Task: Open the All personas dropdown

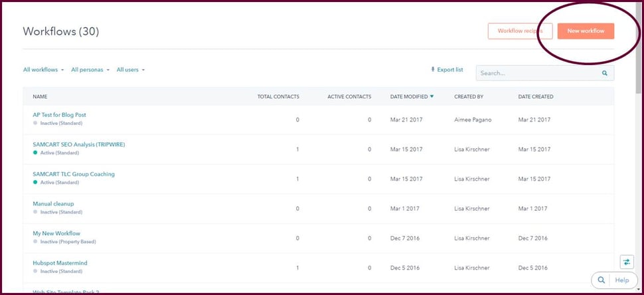Action: pyautogui.click(x=90, y=70)
